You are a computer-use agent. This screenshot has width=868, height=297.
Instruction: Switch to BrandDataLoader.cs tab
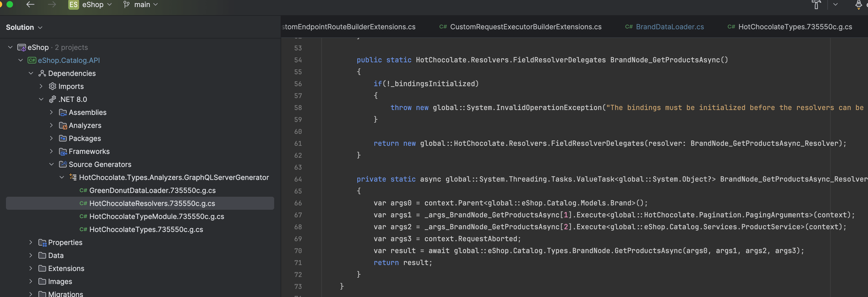tap(665, 27)
